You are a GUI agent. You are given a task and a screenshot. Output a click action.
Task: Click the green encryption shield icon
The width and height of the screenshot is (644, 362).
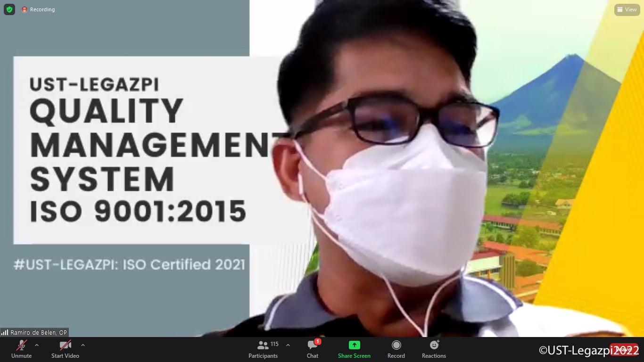click(x=9, y=9)
